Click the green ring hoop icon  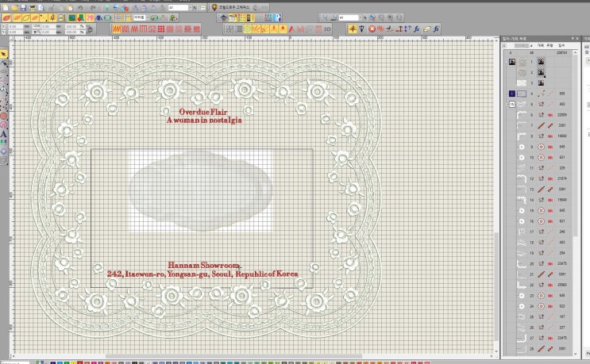(x=108, y=17)
